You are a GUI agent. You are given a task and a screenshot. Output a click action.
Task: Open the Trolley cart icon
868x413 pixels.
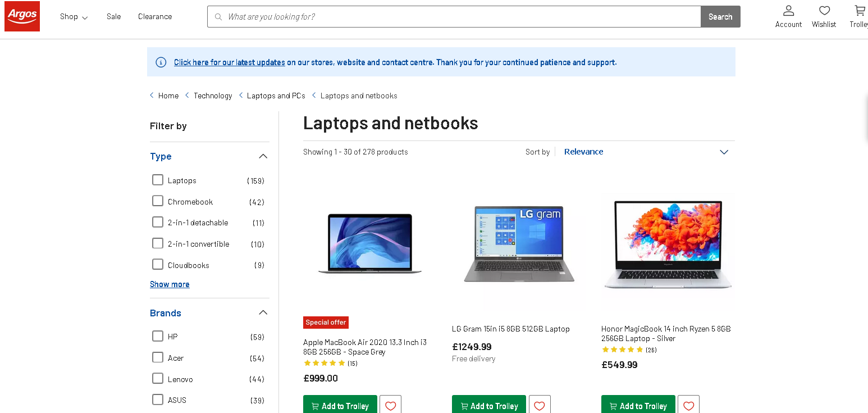[x=860, y=11]
